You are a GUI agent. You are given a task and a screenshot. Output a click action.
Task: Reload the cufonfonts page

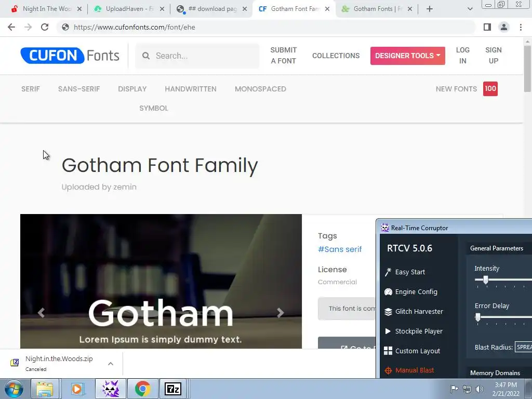[x=45, y=27]
